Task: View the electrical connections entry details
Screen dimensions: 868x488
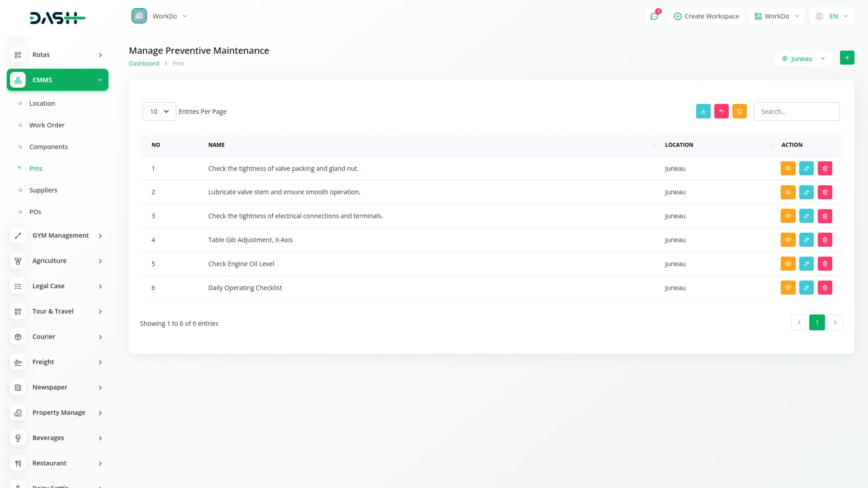Action: click(788, 216)
